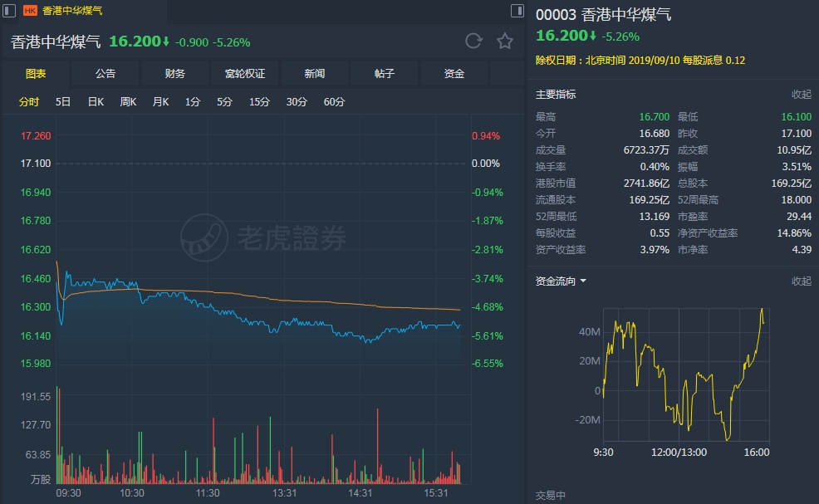Click the 成交额 value 10.95亿
Viewport: 819px width, 504px height.
coord(794,150)
